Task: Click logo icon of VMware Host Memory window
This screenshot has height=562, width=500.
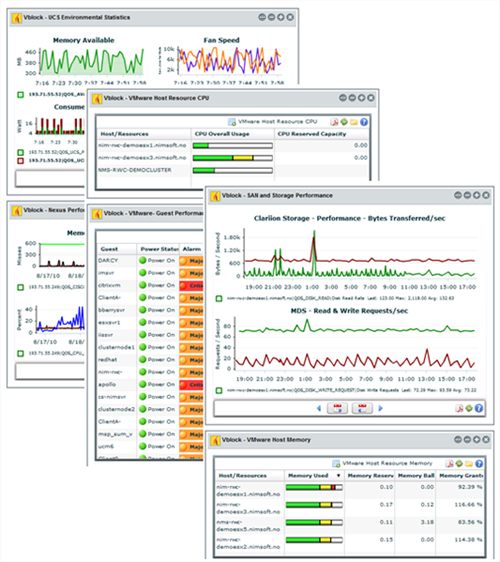Action: 215,440
